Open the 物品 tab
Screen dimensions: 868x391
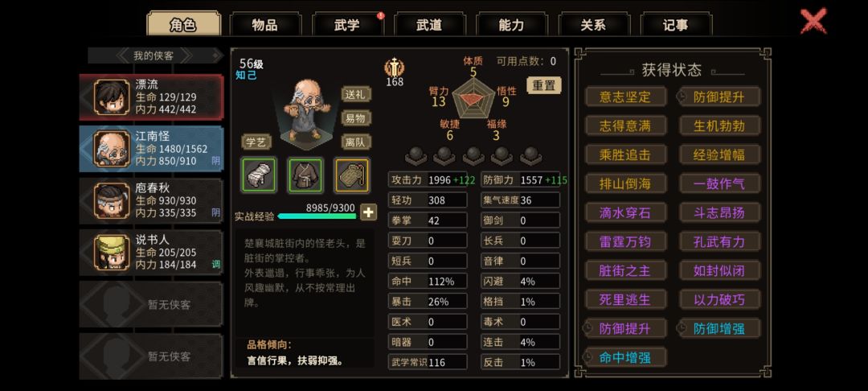coord(265,25)
